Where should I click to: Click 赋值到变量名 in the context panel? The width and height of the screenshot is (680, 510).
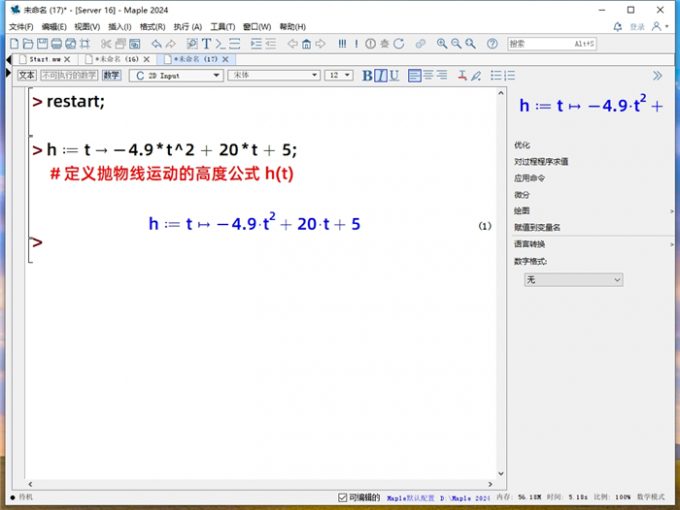tap(537, 227)
